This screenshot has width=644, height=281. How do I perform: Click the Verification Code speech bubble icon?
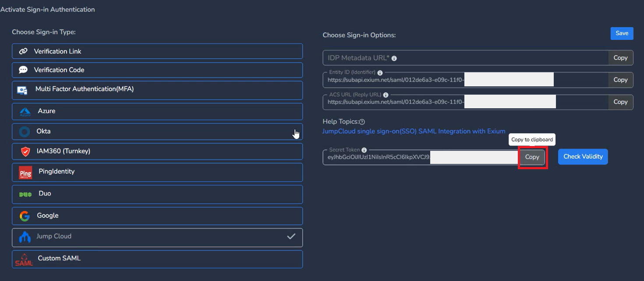(23, 70)
